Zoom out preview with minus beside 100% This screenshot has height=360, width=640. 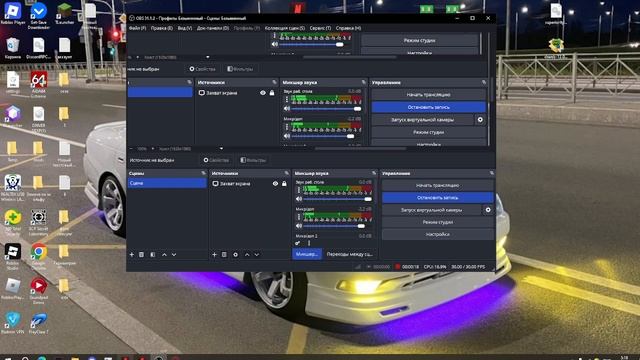click(131, 149)
